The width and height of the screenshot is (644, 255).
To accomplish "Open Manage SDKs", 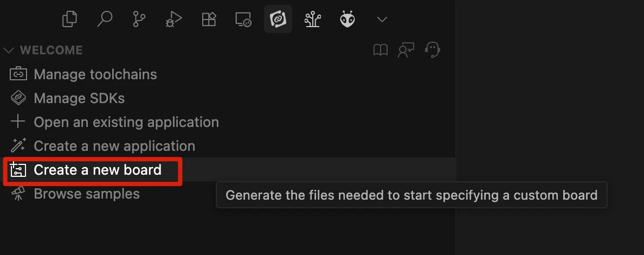I will (79, 98).
